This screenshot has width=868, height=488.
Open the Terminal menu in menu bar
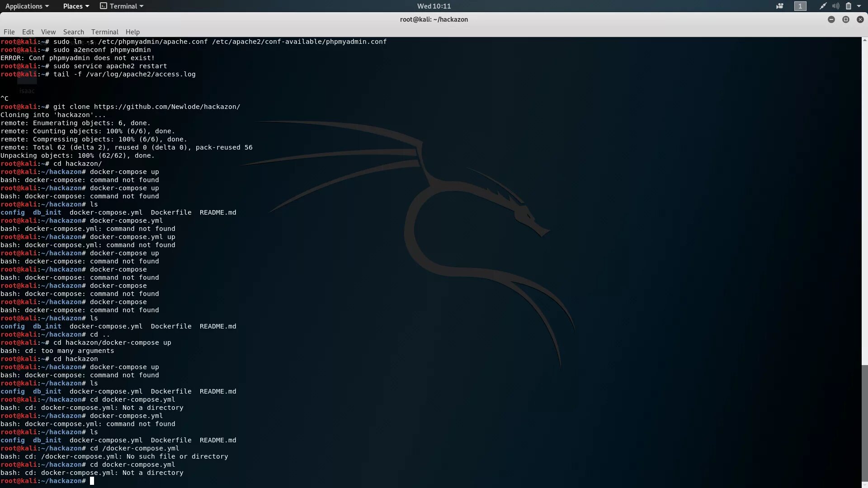104,32
